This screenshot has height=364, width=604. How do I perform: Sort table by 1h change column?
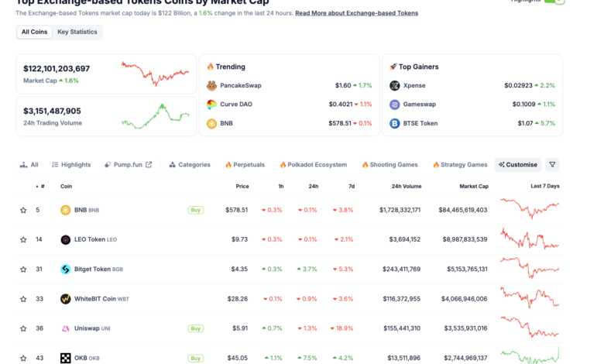tap(281, 187)
